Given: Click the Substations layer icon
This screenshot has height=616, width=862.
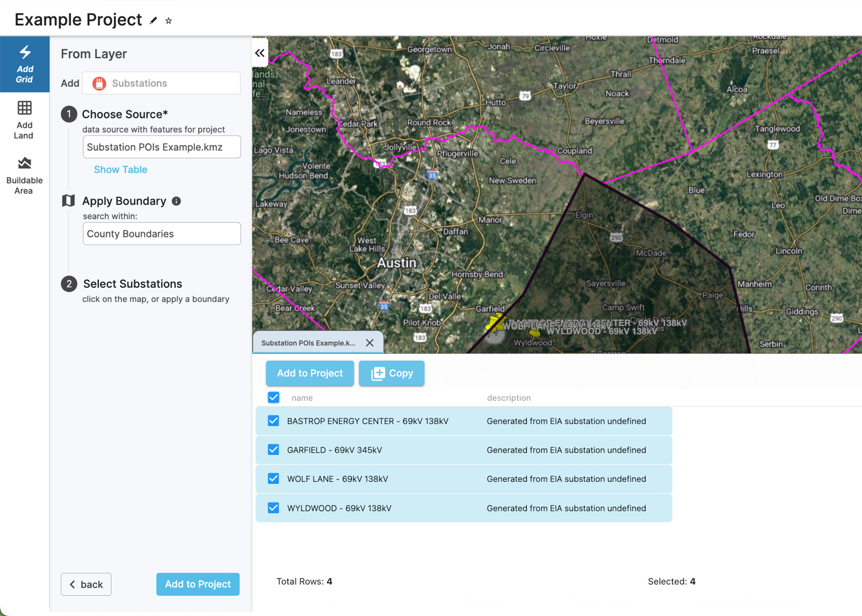Looking at the screenshot, I should 99,83.
